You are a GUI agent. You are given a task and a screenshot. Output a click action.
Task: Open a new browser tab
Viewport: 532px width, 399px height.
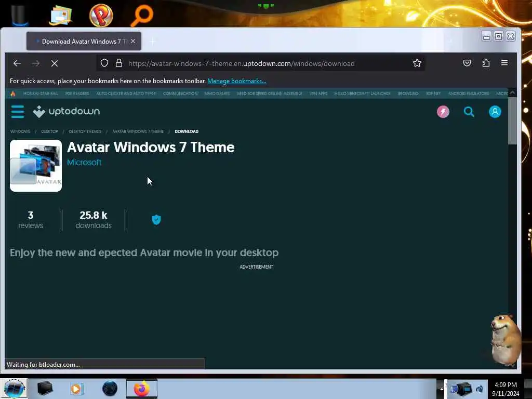152,42
